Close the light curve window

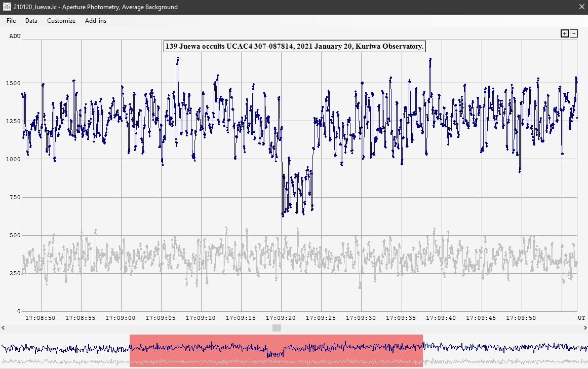pyautogui.click(x=581, y=7)
